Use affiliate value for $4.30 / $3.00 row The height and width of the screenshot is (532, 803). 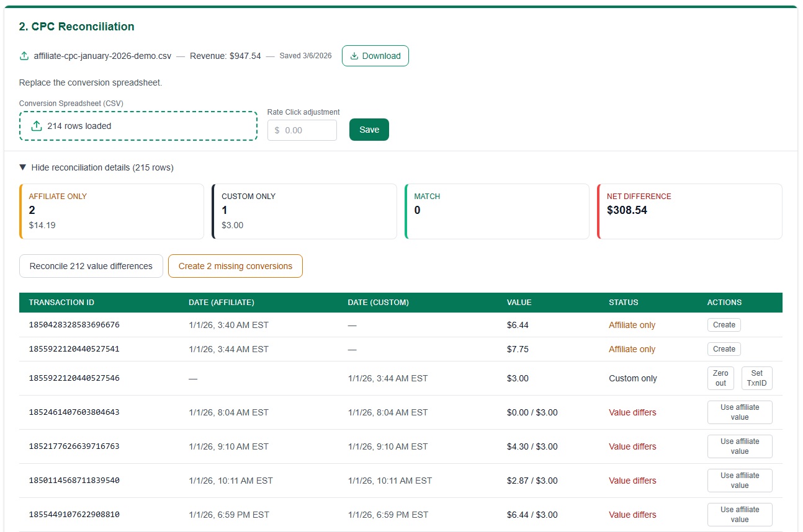coord(739,446)
